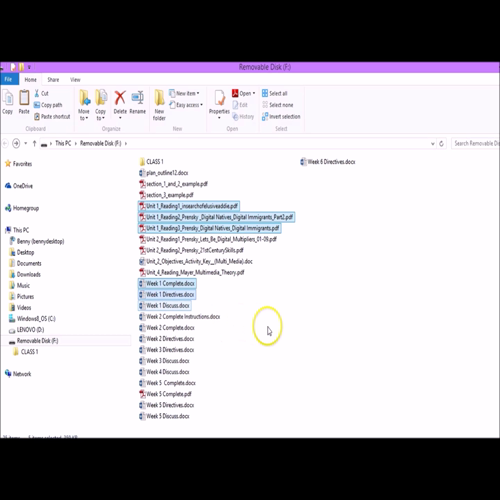Select Favorites in navigation pane

point(19,164)
